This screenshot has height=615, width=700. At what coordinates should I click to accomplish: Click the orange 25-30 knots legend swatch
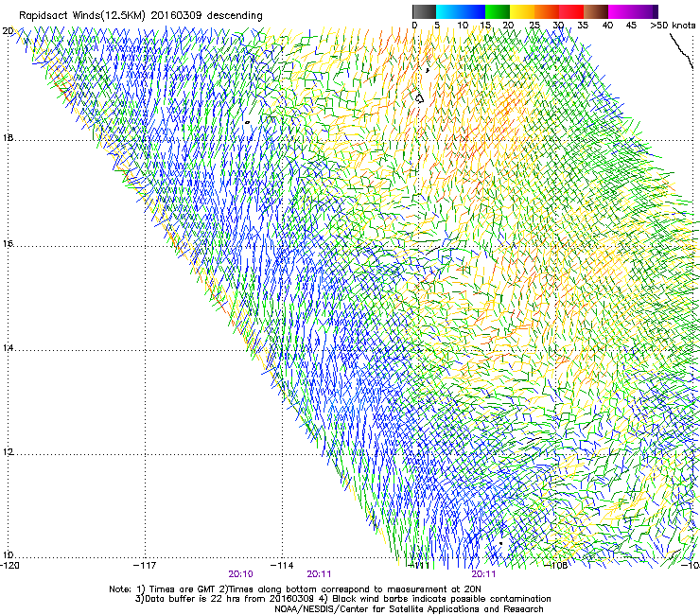point(547,11)
